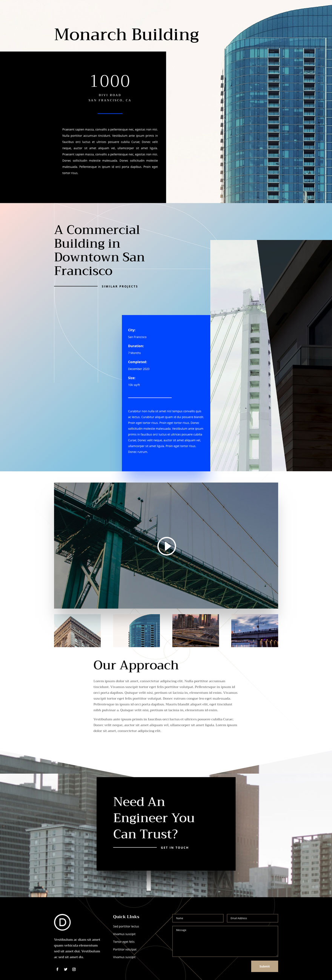Click the 'SAN FRANCISCO, CA' address line
The height and width of the screenshot is (980, 332).
(110, 100)
